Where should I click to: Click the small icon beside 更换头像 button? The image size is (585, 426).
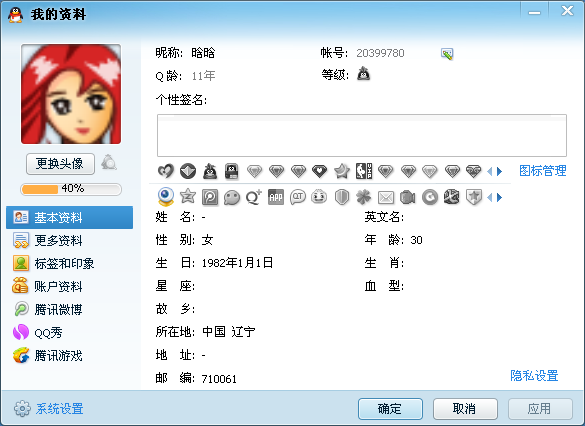pos(109,163)
